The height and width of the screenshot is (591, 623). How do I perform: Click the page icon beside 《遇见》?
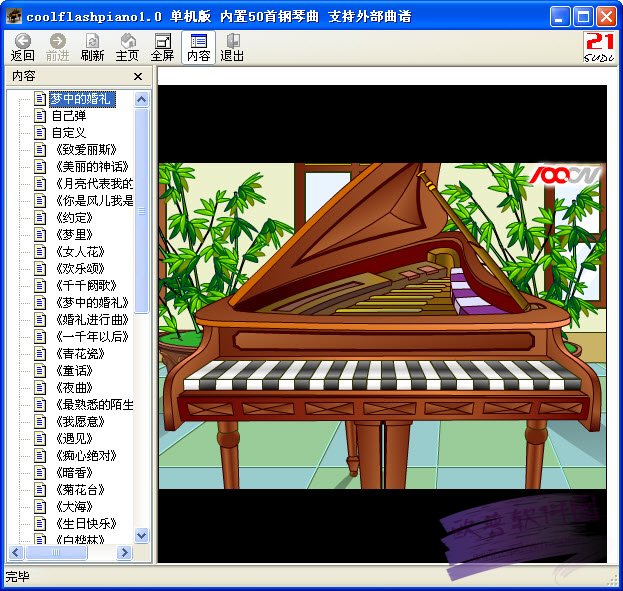click(x=40, y=438)
